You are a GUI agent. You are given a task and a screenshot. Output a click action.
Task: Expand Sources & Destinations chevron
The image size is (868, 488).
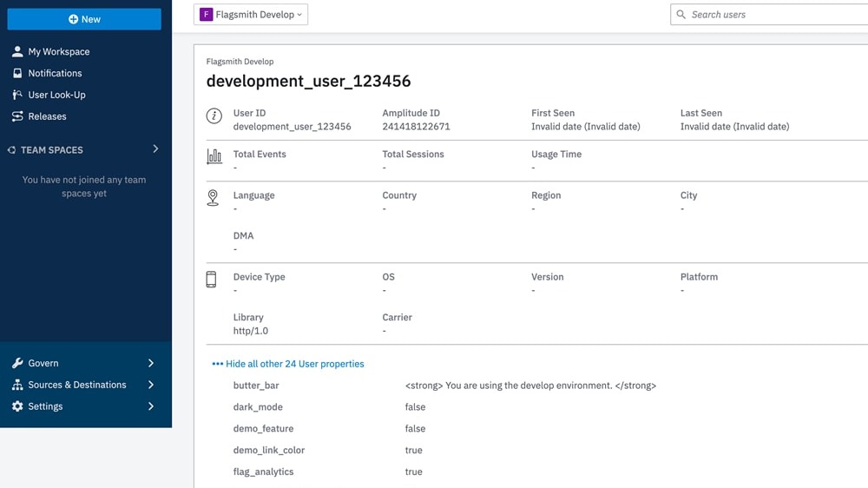(151, 385)
